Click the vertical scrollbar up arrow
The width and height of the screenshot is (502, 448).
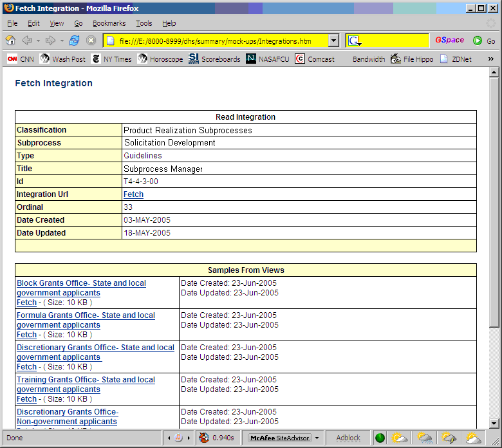tap(494, 72)
